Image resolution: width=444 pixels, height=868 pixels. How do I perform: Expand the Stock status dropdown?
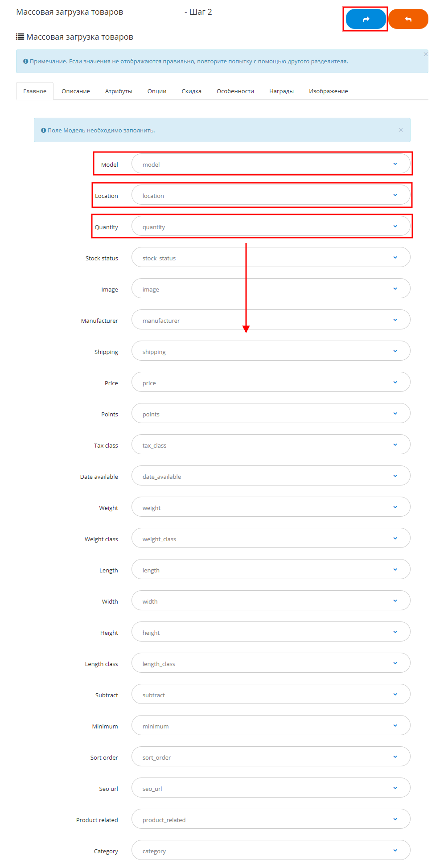[271, 258]
